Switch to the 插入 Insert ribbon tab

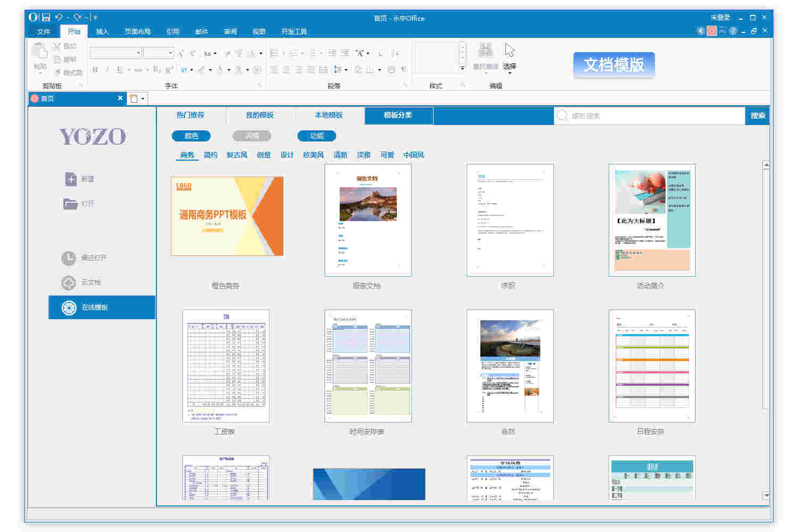coord(102,31)
